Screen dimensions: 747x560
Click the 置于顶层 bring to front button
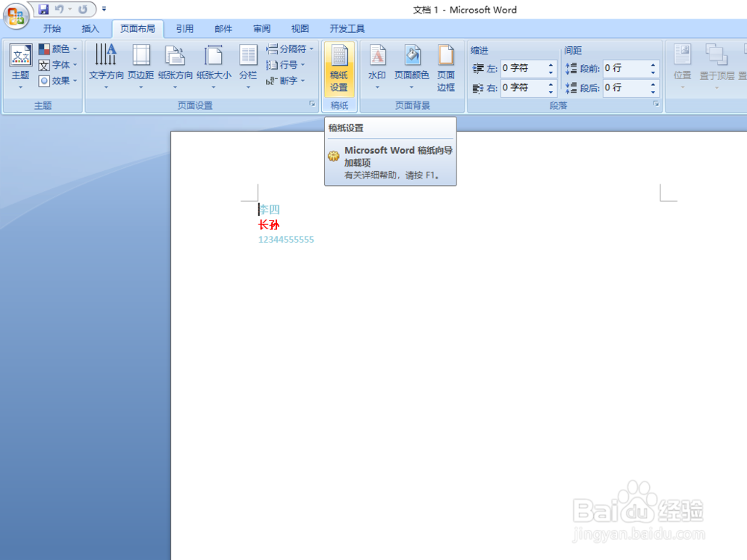716,66
